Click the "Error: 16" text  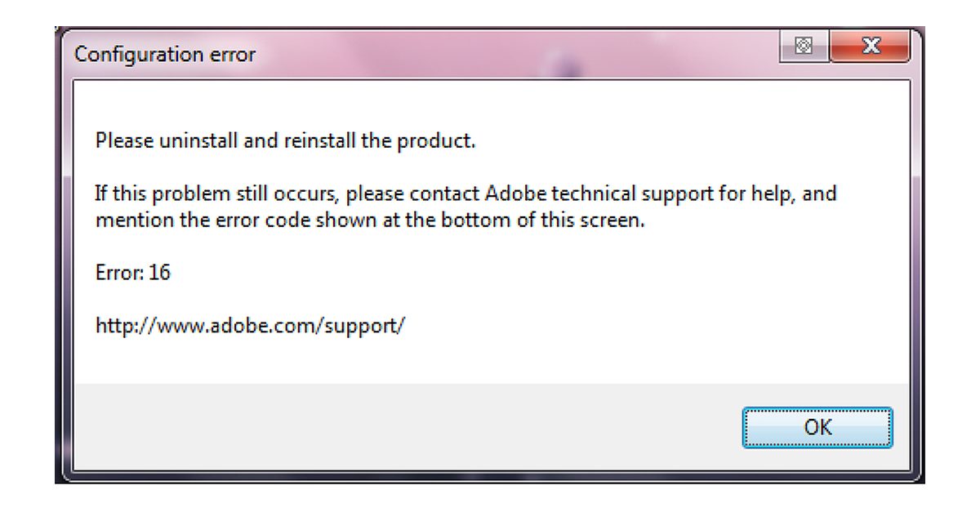[133, 273]
